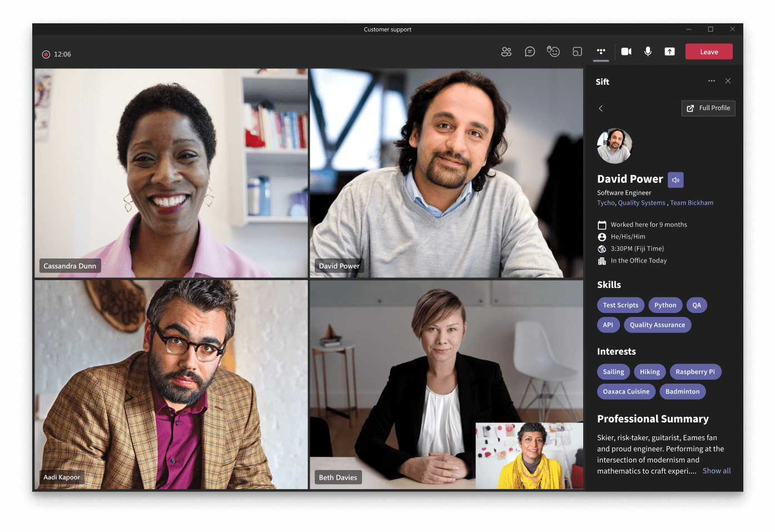The image size is (775, 532).
Task: Select the Sift app in the toolbar
Action: pyautogui.click(x=601, y=51)
